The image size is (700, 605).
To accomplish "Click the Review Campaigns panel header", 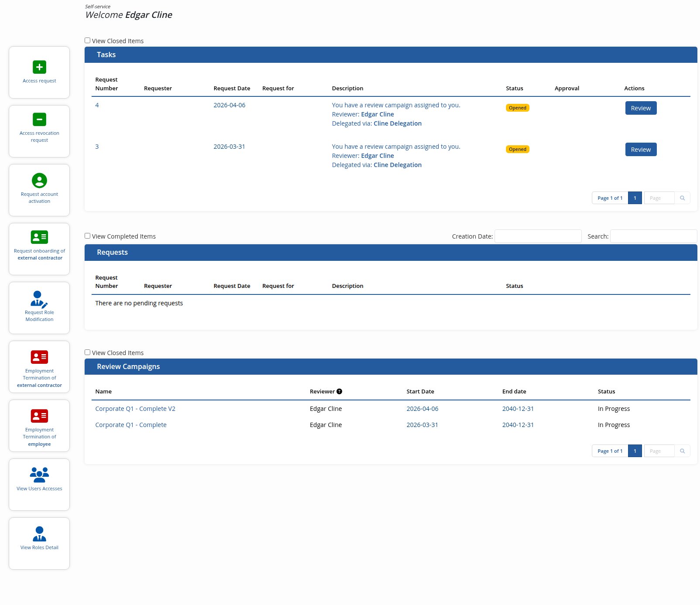I will [391, 367].
